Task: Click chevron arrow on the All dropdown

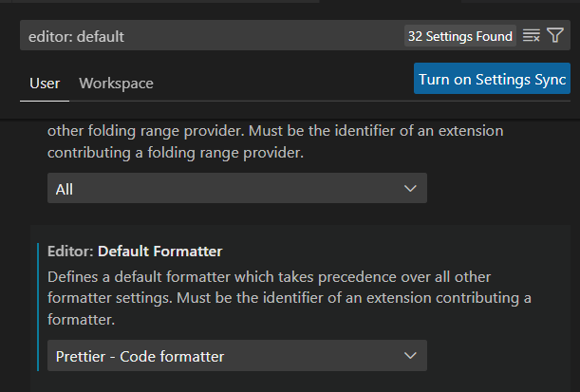Action: 410,189
